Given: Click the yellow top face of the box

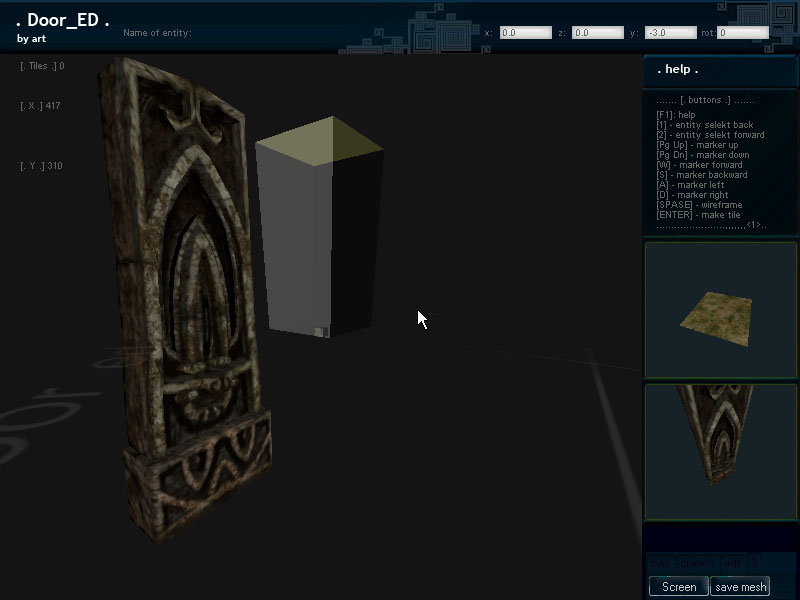Looking at the screenshot, I should [x=319, y=142].
